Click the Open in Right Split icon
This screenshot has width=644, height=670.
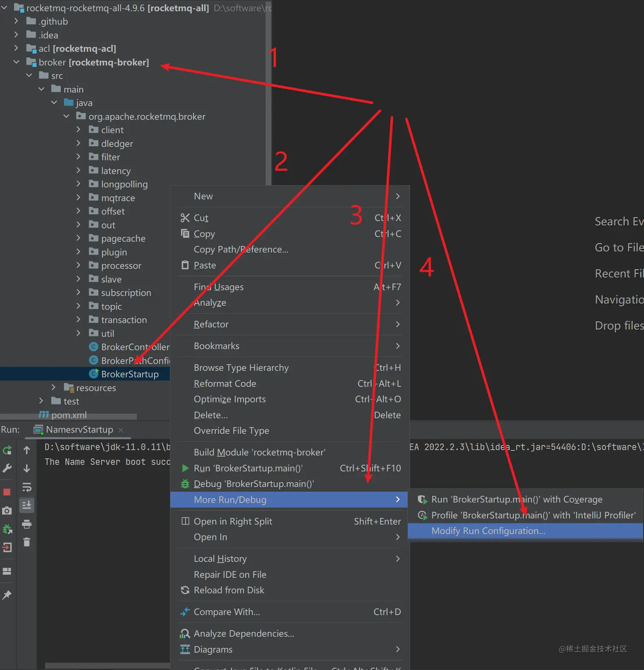[x=185, y=521]
